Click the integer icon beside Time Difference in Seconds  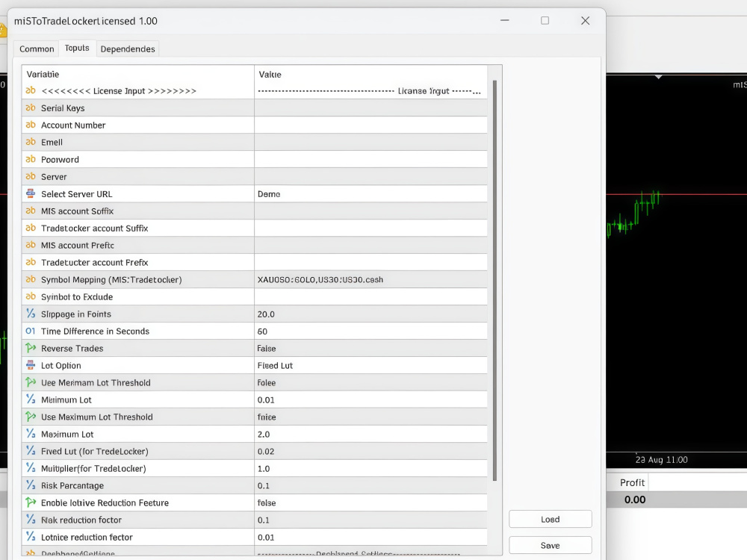point(31,331)
